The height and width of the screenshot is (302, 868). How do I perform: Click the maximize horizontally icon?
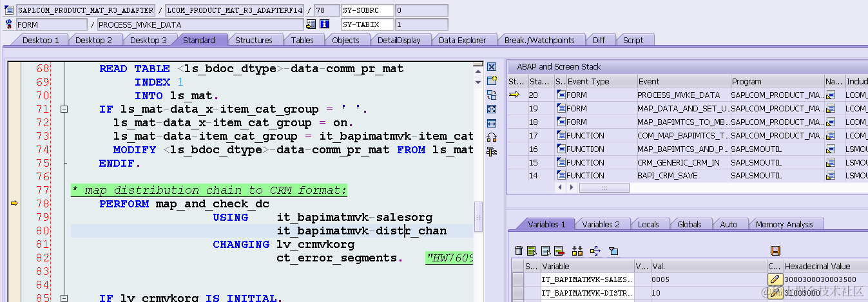point(492,123)
